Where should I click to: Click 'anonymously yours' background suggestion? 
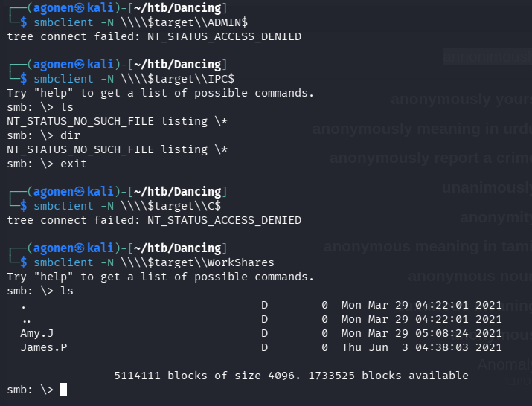pos(461,100)
